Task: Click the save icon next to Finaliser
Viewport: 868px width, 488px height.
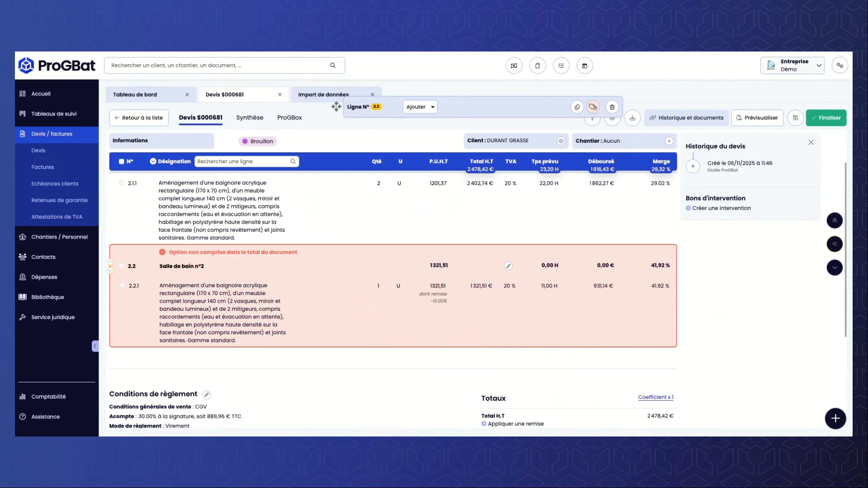Action: tap(795, 118)
